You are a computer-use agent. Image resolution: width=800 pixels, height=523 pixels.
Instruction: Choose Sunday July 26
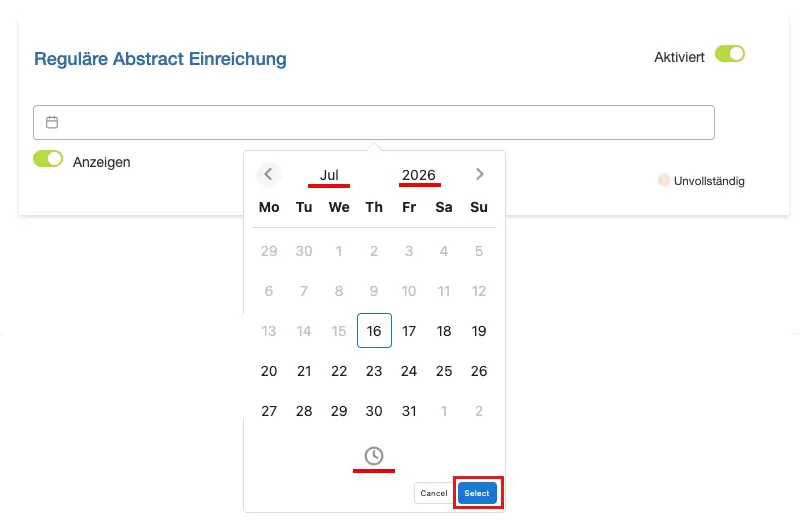pyautogui.click(x=479, y=371)
